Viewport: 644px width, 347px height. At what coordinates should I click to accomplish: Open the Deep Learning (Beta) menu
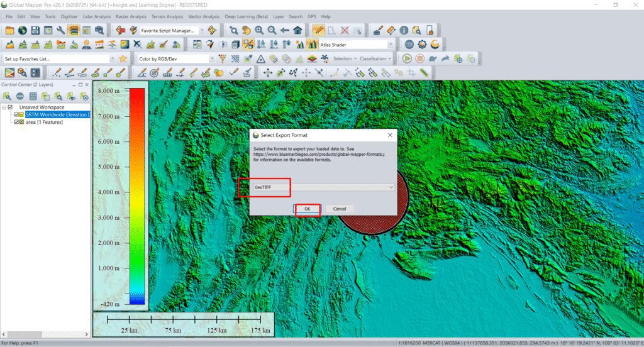(246, 16)
